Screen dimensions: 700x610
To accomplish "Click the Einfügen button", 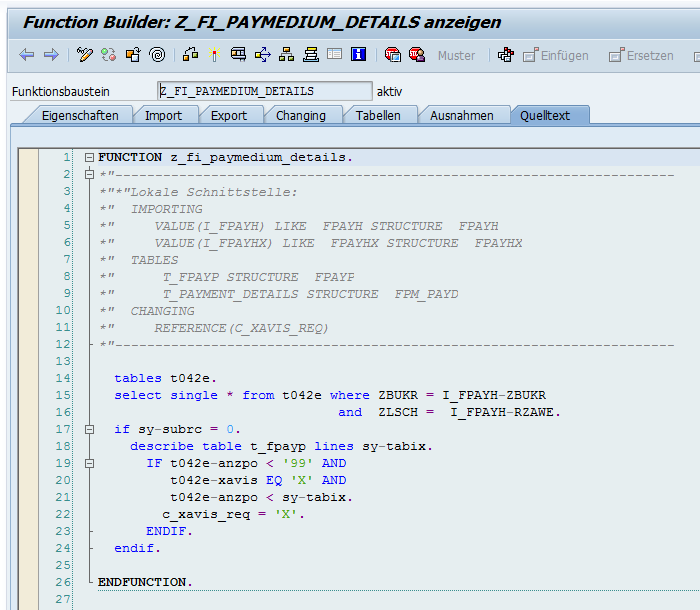I will pyautogui.click(x=556, y=55).
